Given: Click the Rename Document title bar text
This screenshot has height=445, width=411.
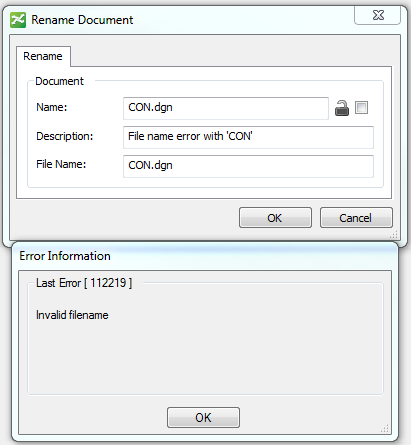Looking at the screenshot, I should click(x=82, y=20).
